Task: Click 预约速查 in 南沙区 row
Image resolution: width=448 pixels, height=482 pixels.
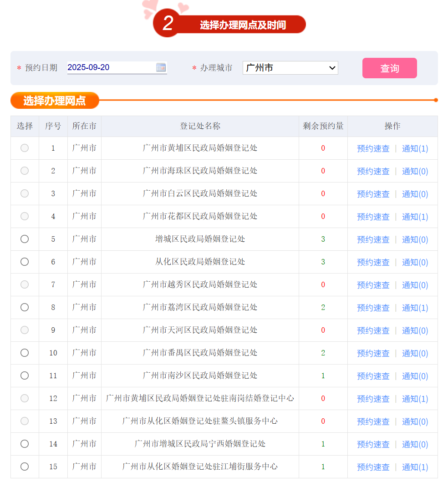Action: [373, 376]
